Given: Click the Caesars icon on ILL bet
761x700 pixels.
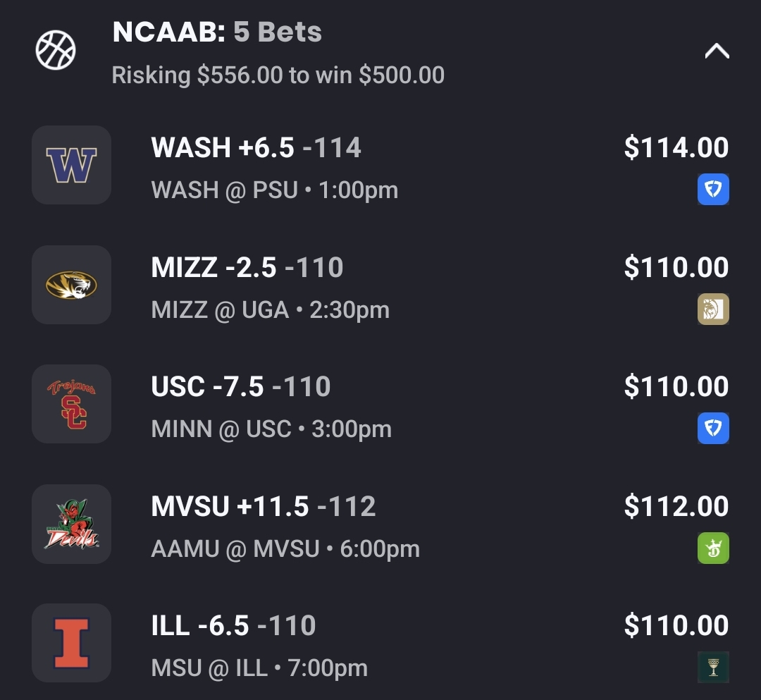Looking at the screenshot, I should click(x=713, y=668).
